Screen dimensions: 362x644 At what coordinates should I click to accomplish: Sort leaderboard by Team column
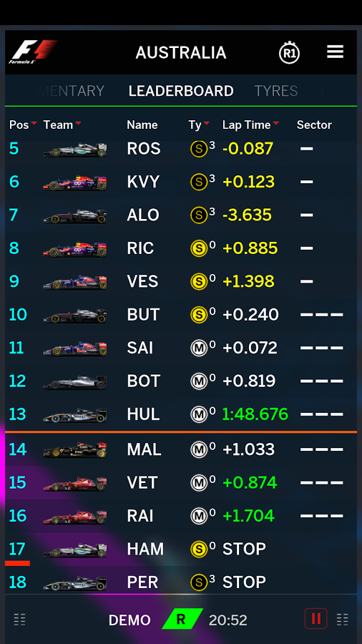[62, 125]
